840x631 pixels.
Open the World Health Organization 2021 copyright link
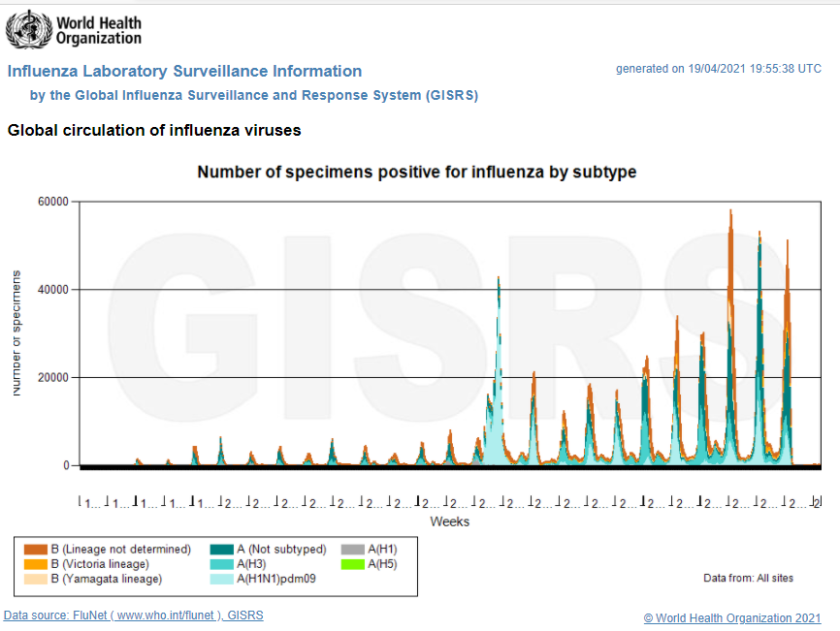pyautogui.click(x=732, y=618)
